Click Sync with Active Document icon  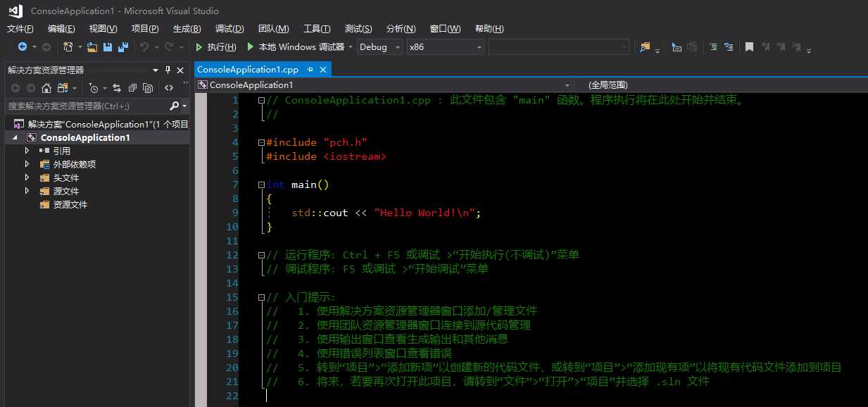[x=117, y=88]
